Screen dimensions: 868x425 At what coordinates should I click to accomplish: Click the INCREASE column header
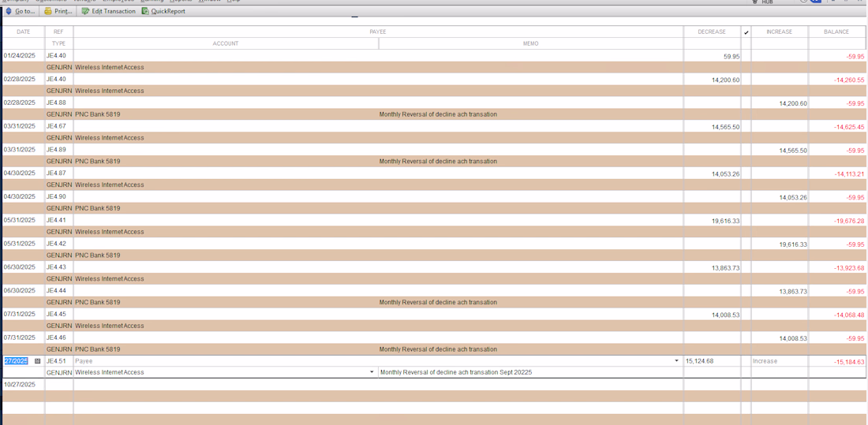coord(779,32)
